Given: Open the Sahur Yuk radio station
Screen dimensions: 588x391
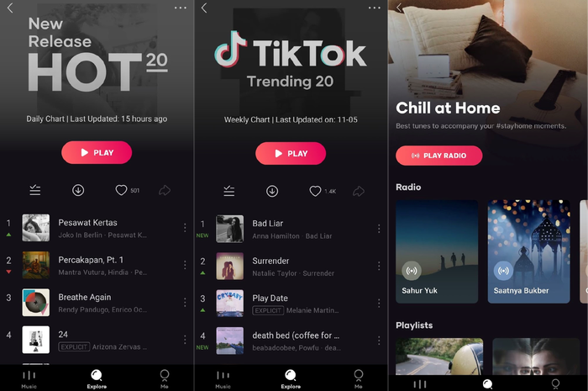Looking at the screenshot, I should click(437, 251).
